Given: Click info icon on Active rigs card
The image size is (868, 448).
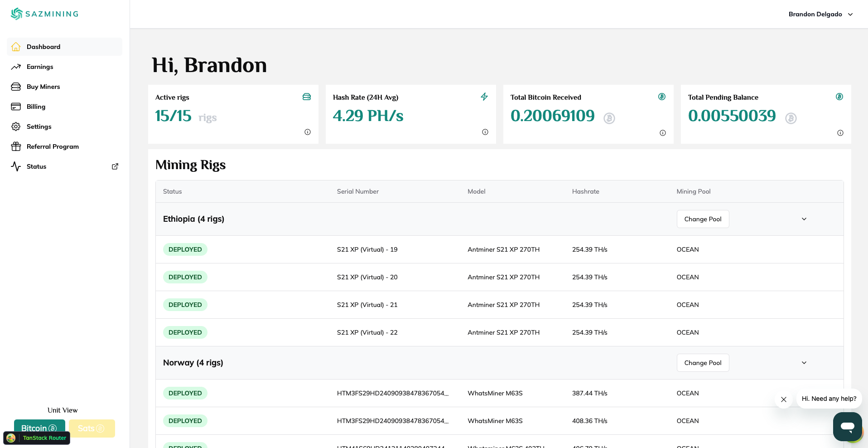Looking at the screenshot, I should coord(308,132).
